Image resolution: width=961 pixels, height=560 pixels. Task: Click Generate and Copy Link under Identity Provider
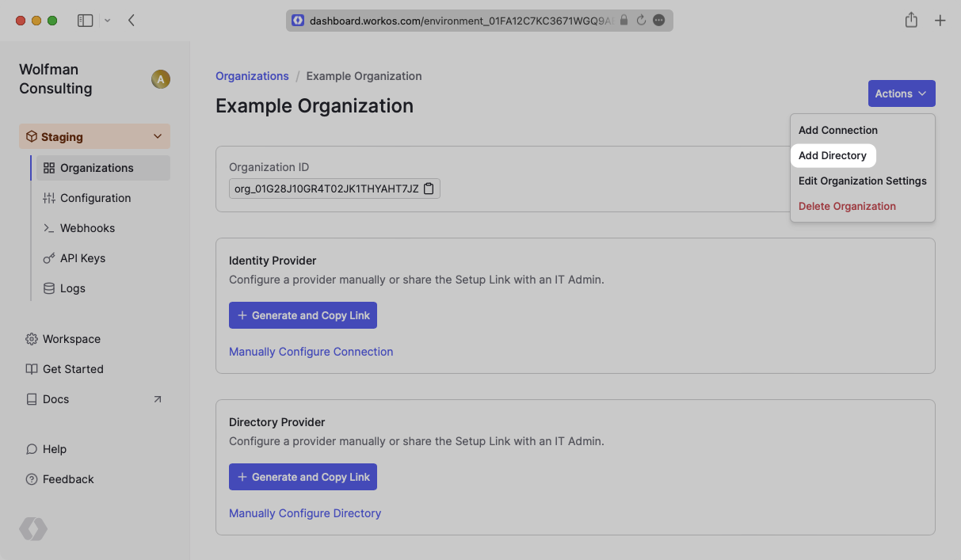click(303, 315)
